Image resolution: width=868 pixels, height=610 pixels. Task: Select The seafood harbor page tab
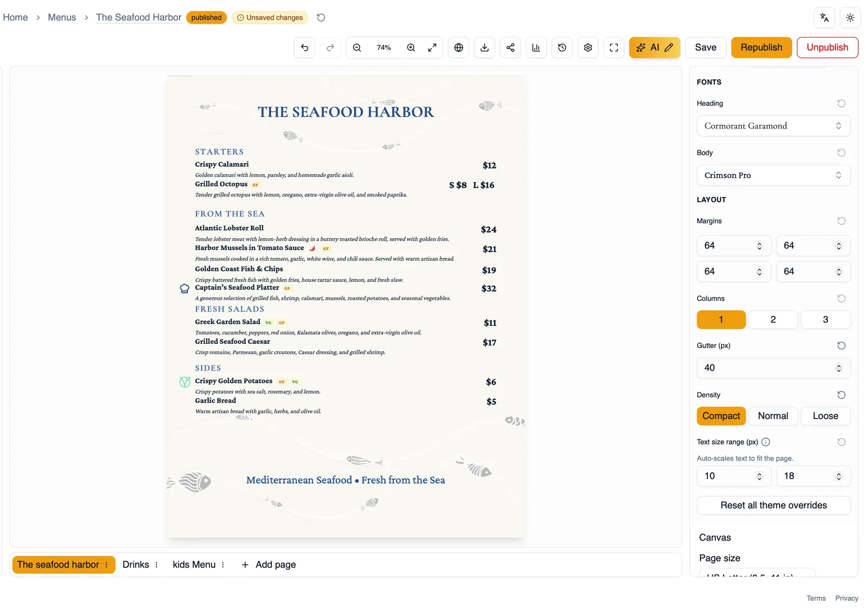point(58,565)
